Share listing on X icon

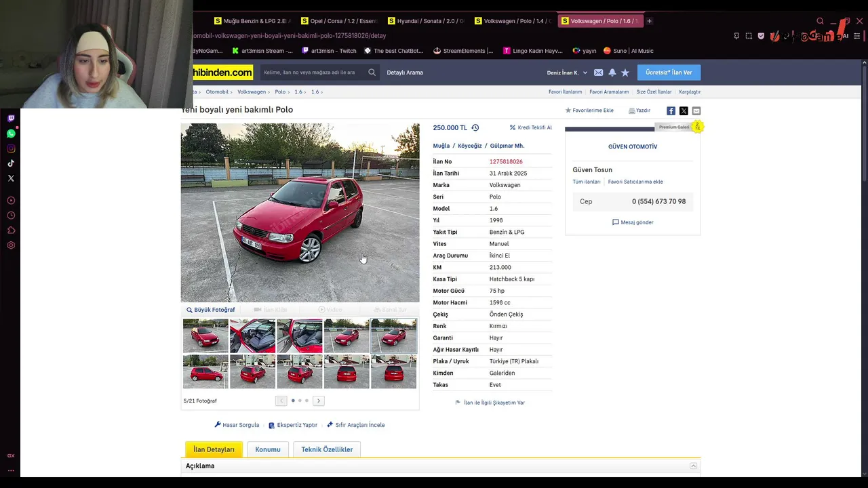coord(684,110)
